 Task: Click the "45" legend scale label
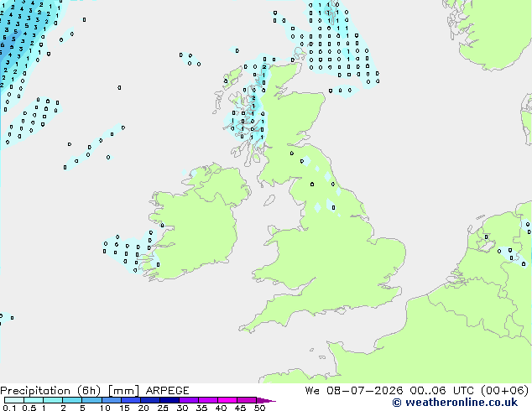(240, 408)
